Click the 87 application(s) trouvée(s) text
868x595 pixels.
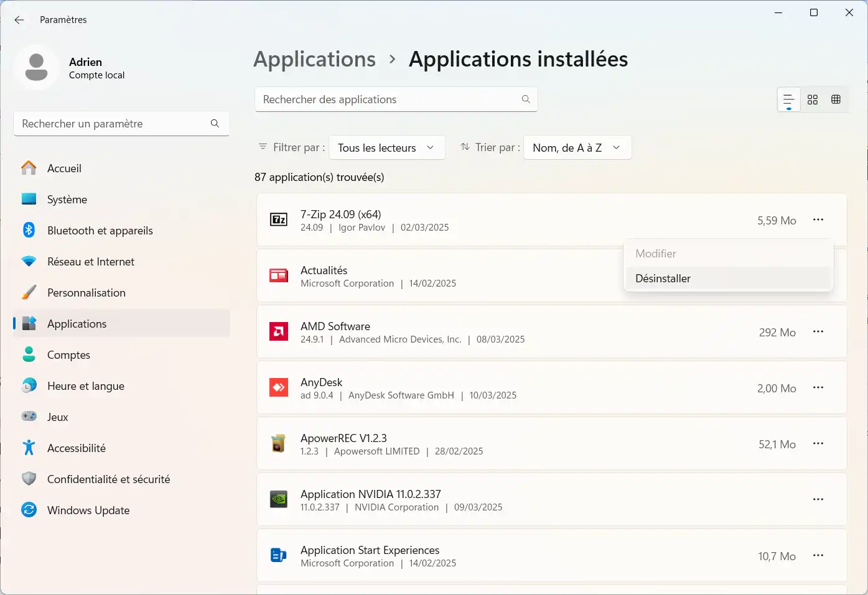(319, 177)
